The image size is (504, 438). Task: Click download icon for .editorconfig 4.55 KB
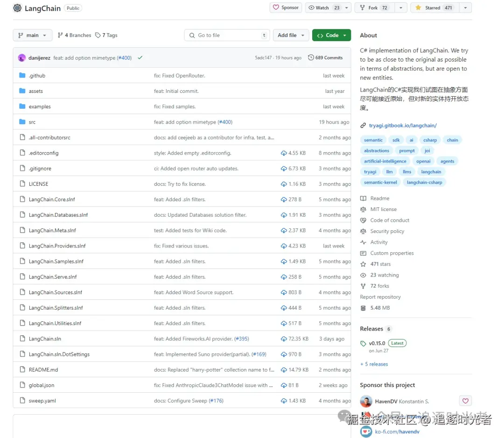(284, 153)
